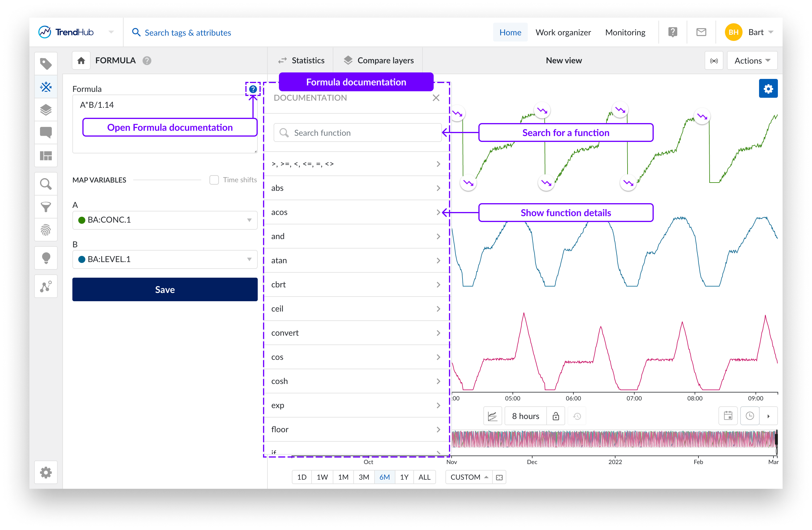The height and width of the screenshot is (530, 812).
Task: Open the BA:CONC.1 variable dropdown
Action: (165, 220)
